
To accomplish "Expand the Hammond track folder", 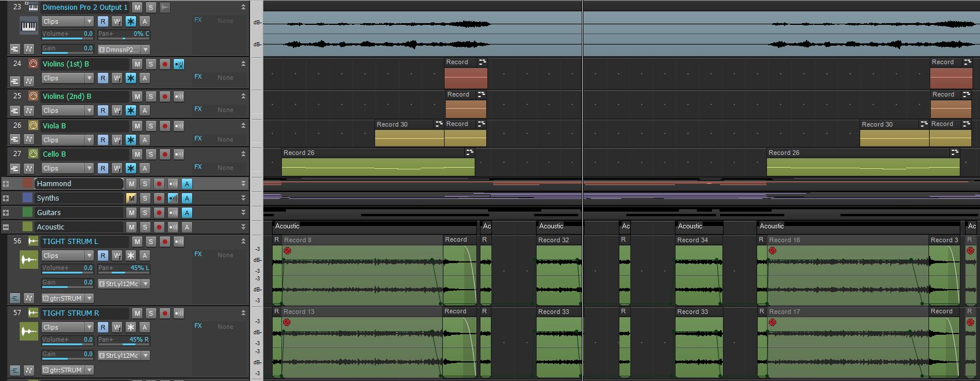I will pos(6,184).
